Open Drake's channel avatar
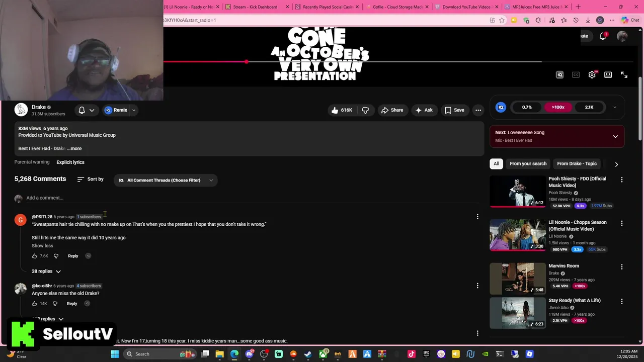The width and height of the screenshot is (644, 362). tap(21, 110)
